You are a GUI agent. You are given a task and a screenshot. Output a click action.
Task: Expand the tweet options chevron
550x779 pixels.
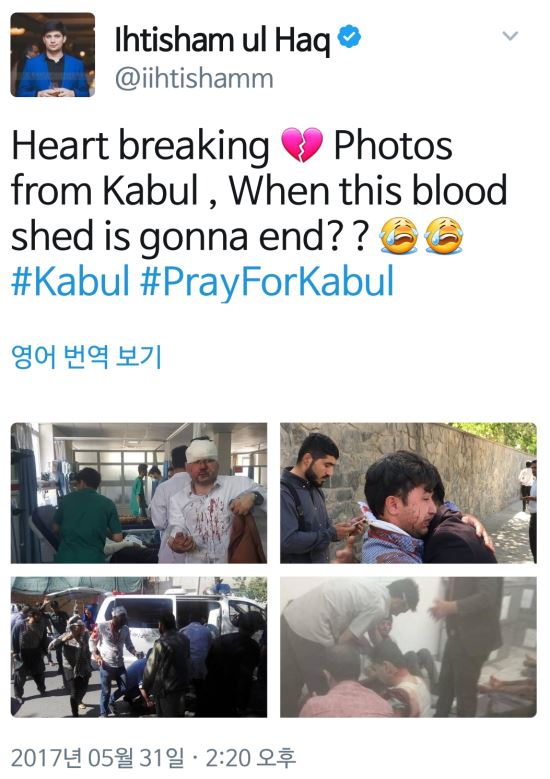(x=510, y=36)
